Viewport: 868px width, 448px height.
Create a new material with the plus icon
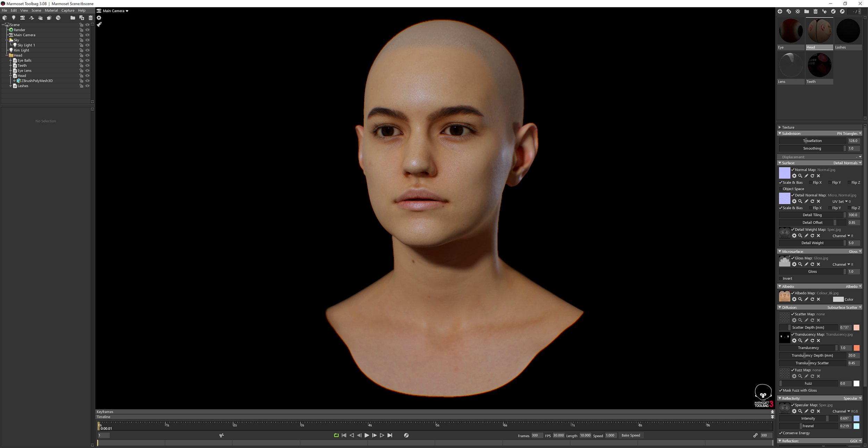(780, 11)
